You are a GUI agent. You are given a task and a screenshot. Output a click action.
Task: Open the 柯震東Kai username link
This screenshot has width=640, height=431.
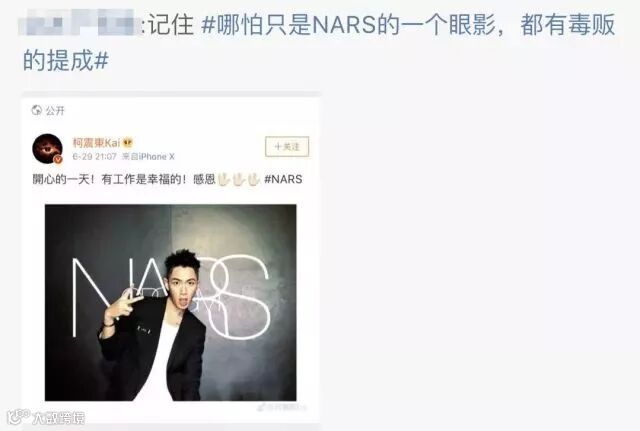[96, 142]
